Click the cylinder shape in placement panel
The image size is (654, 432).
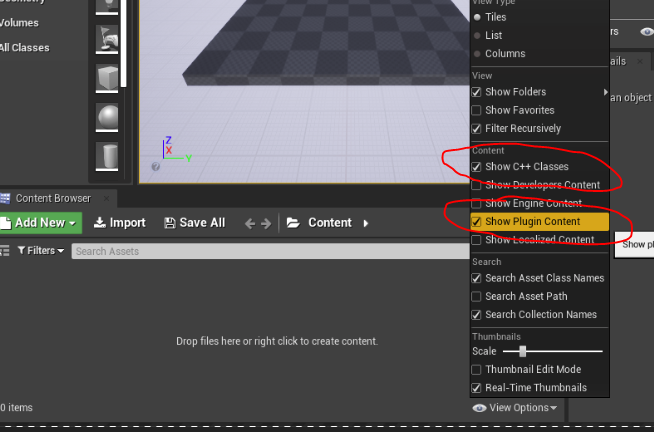107,156
